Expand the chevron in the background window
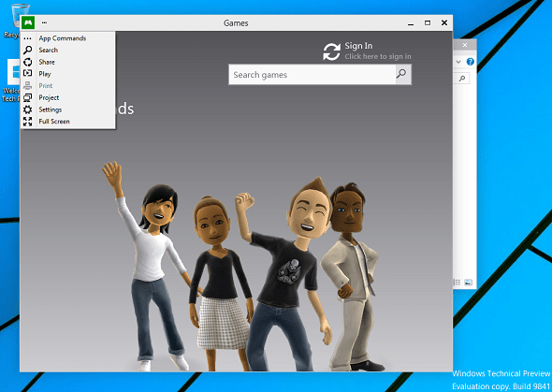Screen dimensions: 552x392 [458, 62]
